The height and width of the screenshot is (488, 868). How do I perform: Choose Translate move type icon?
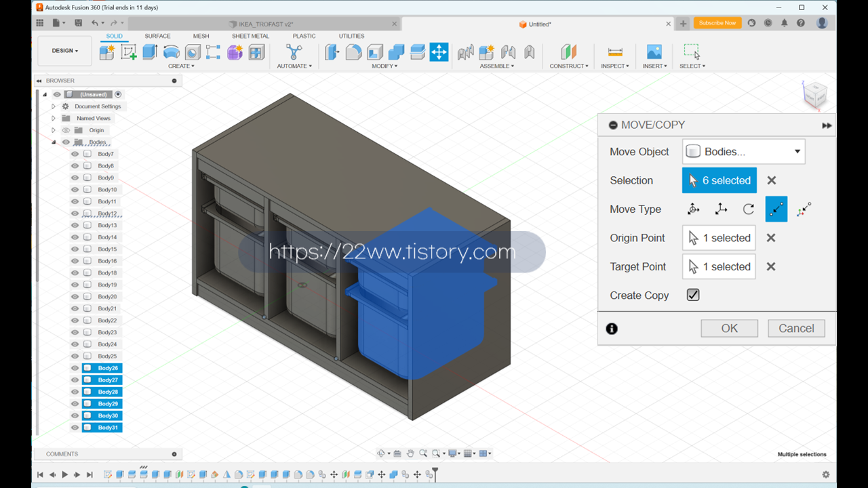(x=721, y=209)
